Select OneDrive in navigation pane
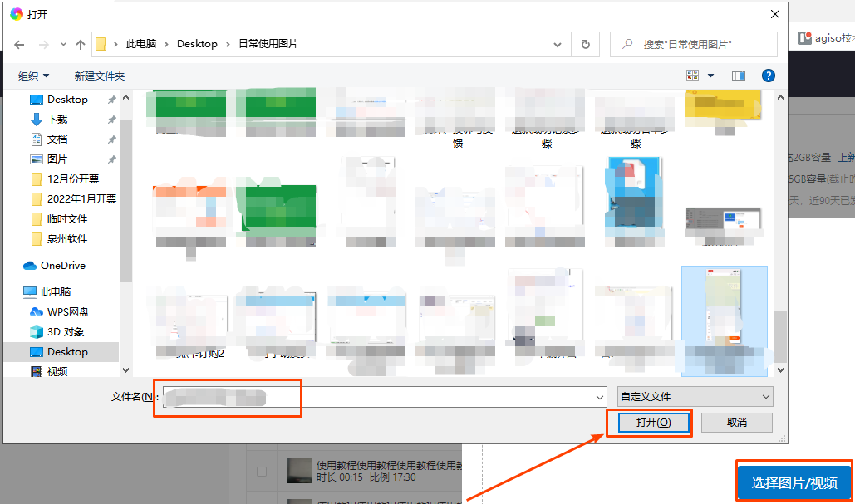 pos(62,266)
